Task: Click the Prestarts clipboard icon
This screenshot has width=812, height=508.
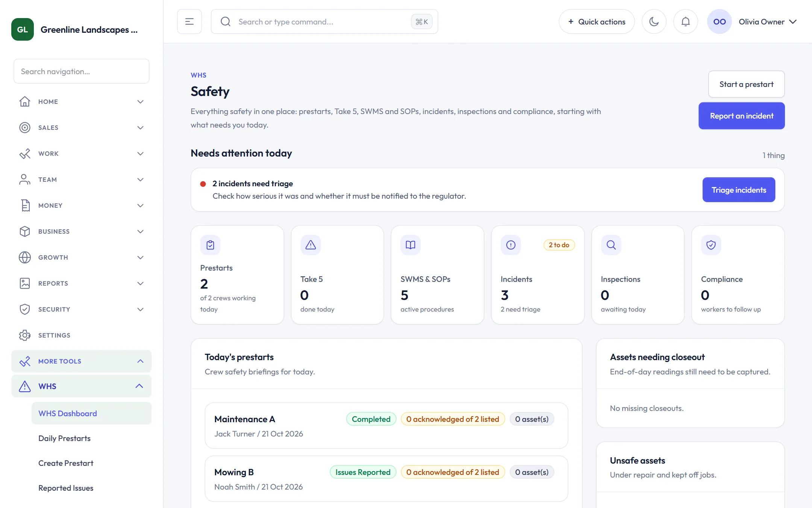Action: [x=211, y=245]
